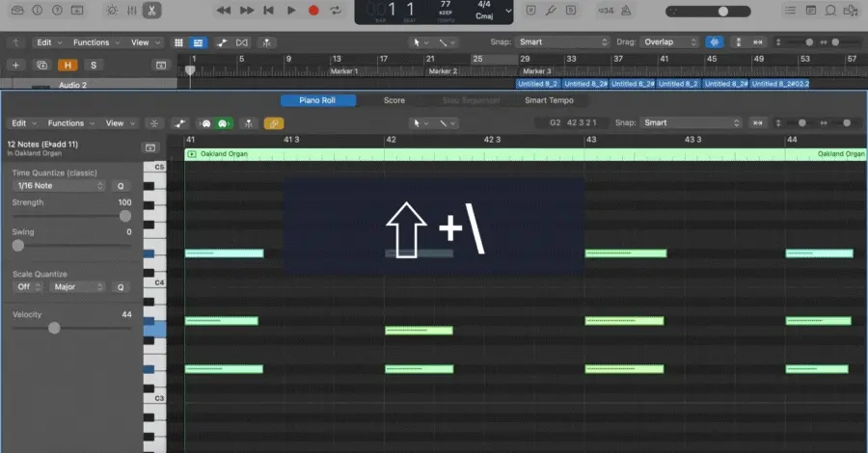The image size is (868, 453).
Task: Toggle the orange Hide H button
Action: 68,66
